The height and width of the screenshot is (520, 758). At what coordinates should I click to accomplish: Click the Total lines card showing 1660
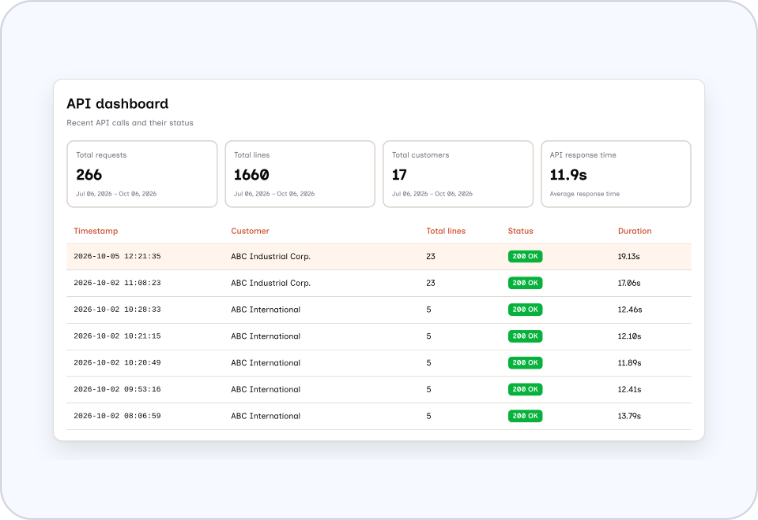(x=300, y=174)
